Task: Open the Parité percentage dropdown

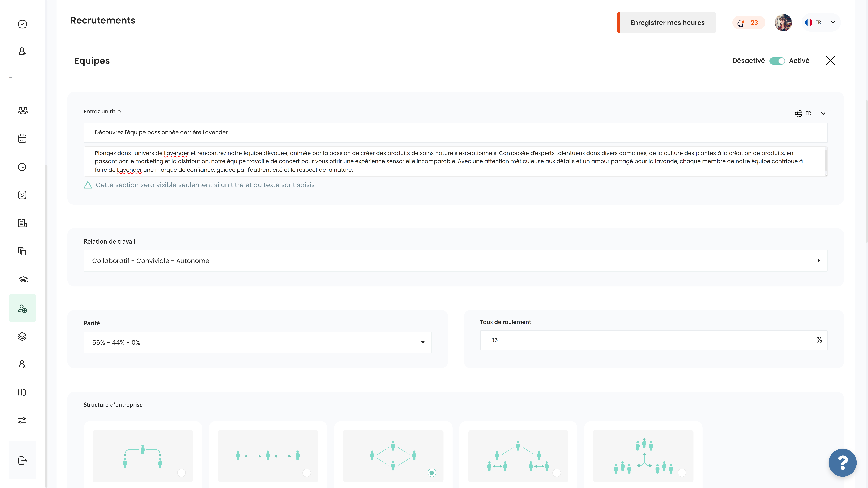Action: 257,343
